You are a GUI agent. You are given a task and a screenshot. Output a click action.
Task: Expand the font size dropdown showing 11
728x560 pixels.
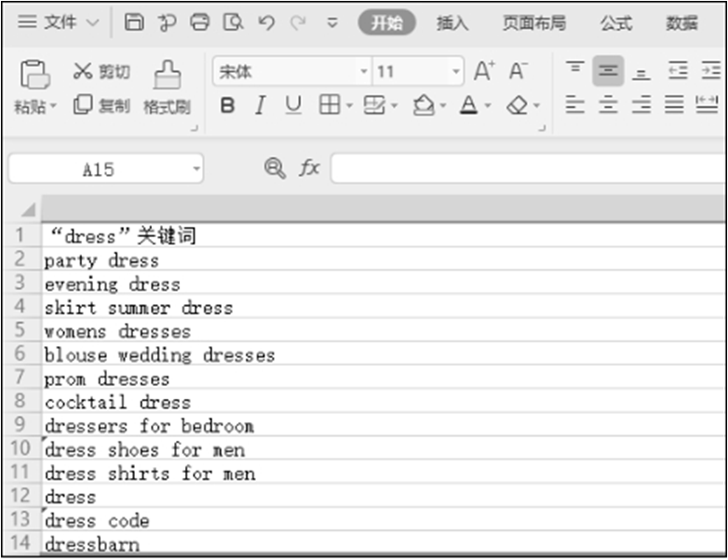point(455,72)
